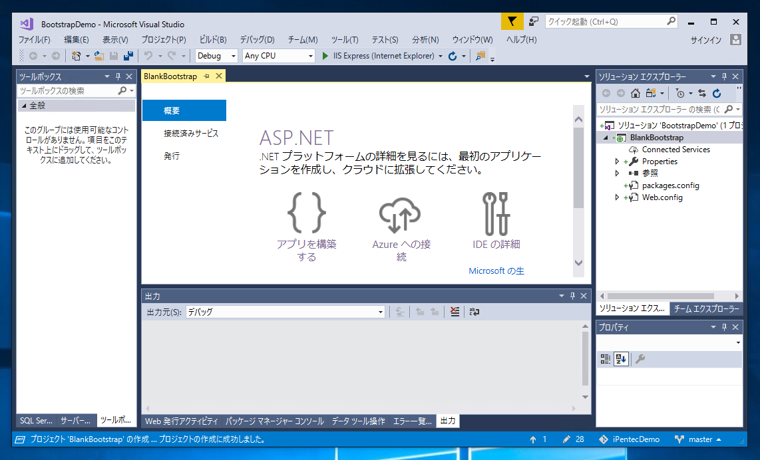
Task: Collapse the 全般 group in toolbox
Action: [x=23, y=106]
